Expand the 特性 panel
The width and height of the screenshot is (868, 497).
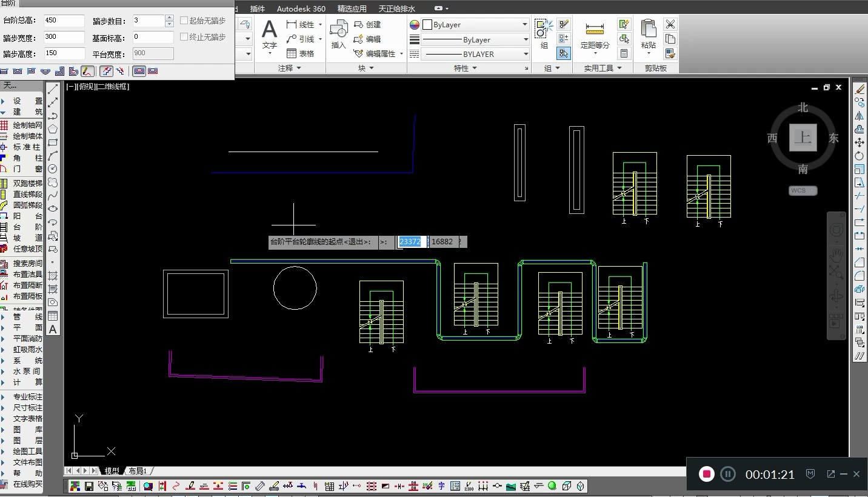click(465, 68)
